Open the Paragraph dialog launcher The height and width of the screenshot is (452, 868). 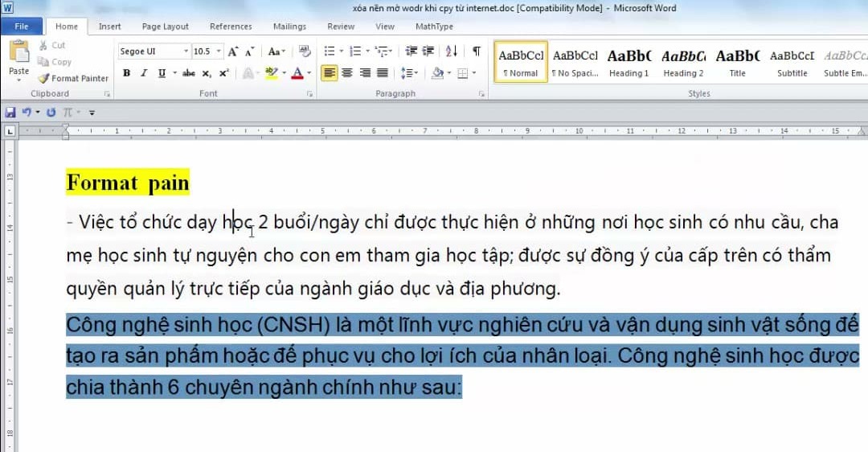pyautogui.click(x=481, y=94)
